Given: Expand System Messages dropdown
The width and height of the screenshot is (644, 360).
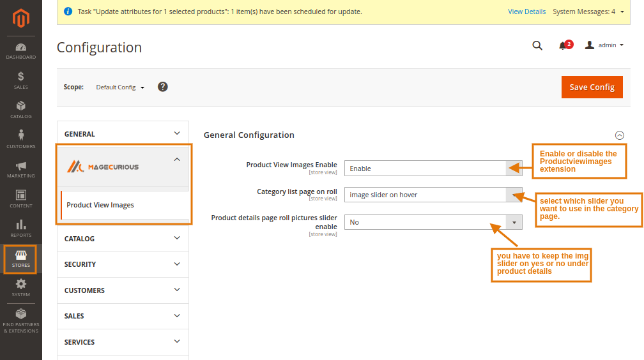Looking at the screenshot, I should pyautogui.click(x=588, y=11).
